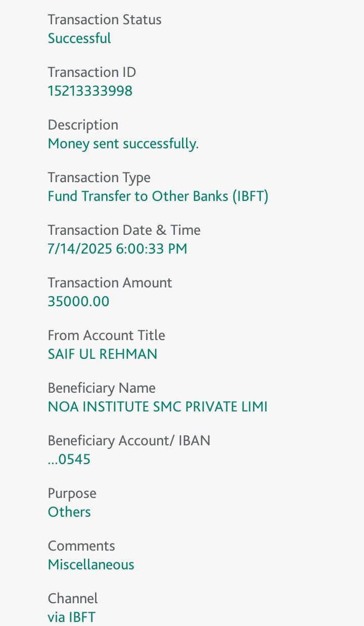Click the Transaction Amount label
Image resolution: width=364 pixels, height=626 pixels.
pos(110,283)
